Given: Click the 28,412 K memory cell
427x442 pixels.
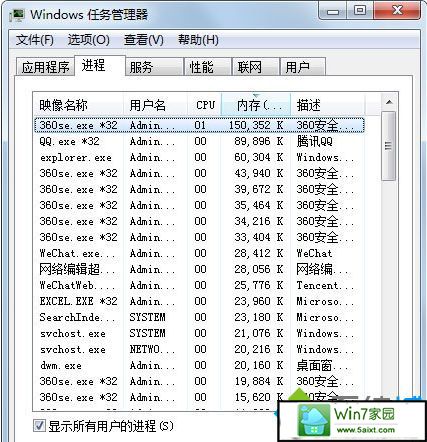Looking at the screenshot, I should [259, 253].
